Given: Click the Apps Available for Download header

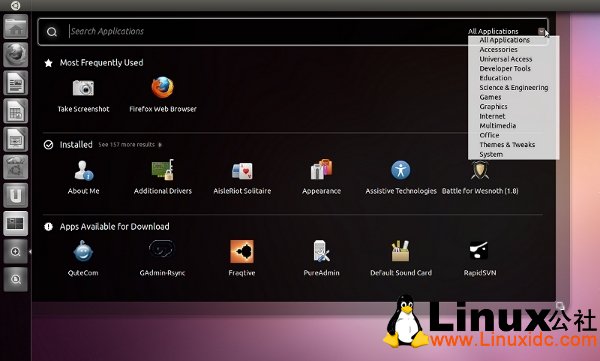Looking at the screenshot, I should point(114,227).
